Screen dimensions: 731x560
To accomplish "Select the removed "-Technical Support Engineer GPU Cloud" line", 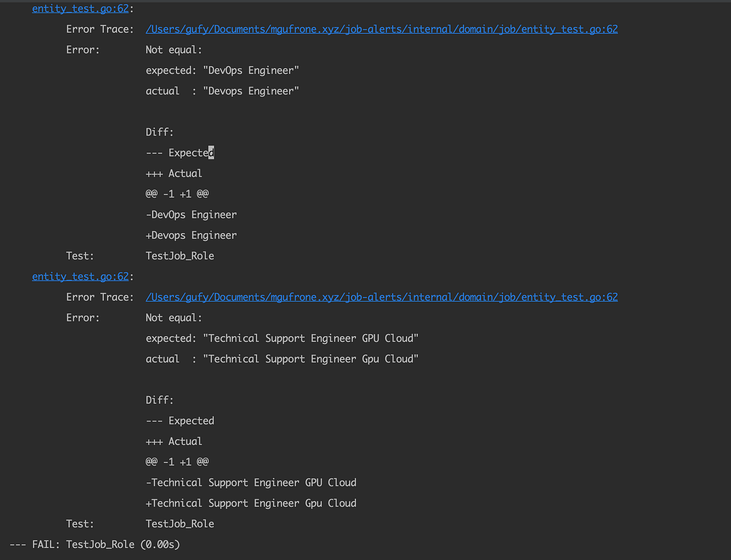I will [251, 483].
